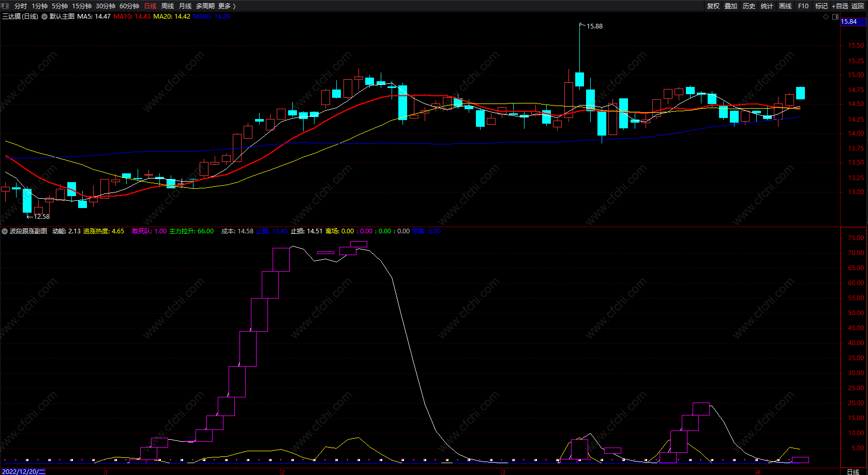Viewport: 868px width, 475px height.
Task: Toggle the right side panel icon
Action: coord(835,17)
